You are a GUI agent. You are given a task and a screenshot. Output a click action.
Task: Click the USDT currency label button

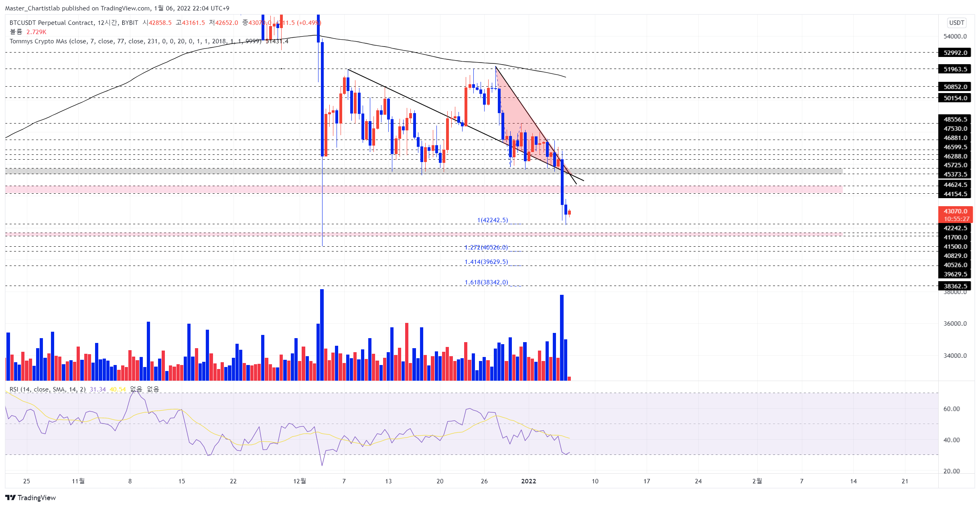click(956, 23)
